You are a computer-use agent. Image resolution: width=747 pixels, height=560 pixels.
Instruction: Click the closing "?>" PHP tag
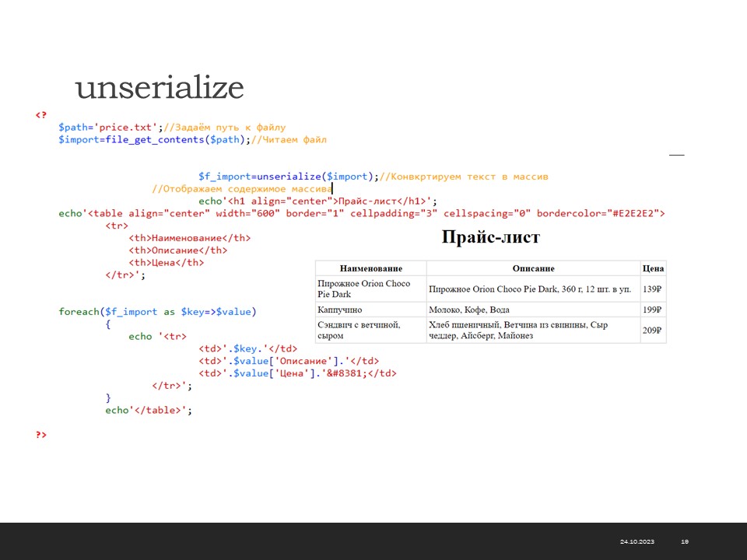40,435
